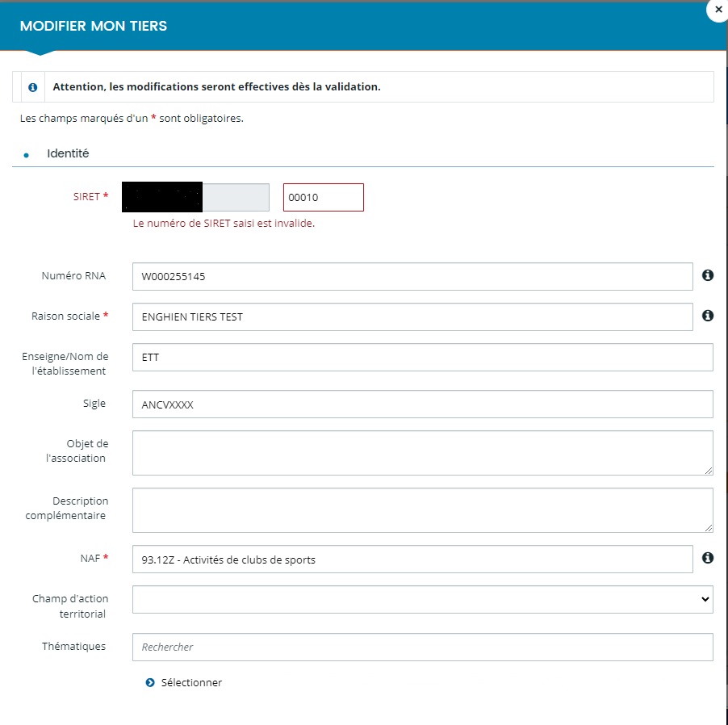Focus the SIRET suffix field containing 00010

point(324,197)
